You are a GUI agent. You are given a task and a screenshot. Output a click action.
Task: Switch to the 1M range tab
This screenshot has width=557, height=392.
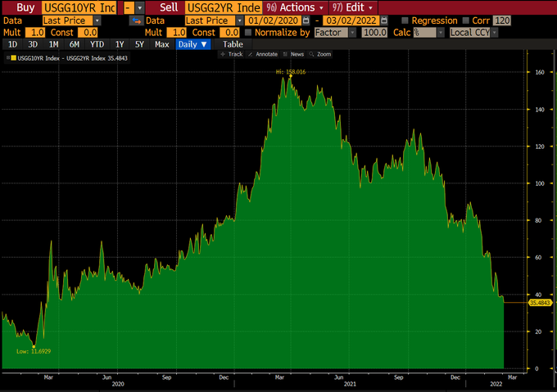tap(53, 44)
